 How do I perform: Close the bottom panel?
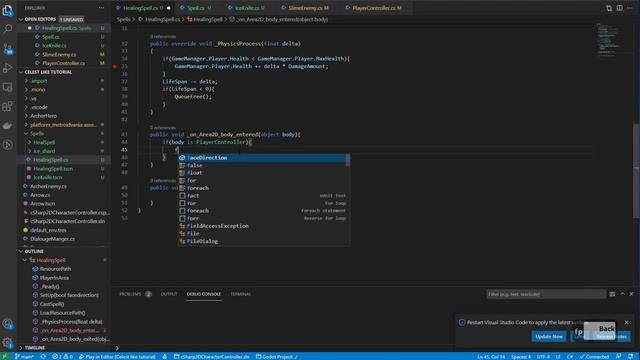point(631,294)
